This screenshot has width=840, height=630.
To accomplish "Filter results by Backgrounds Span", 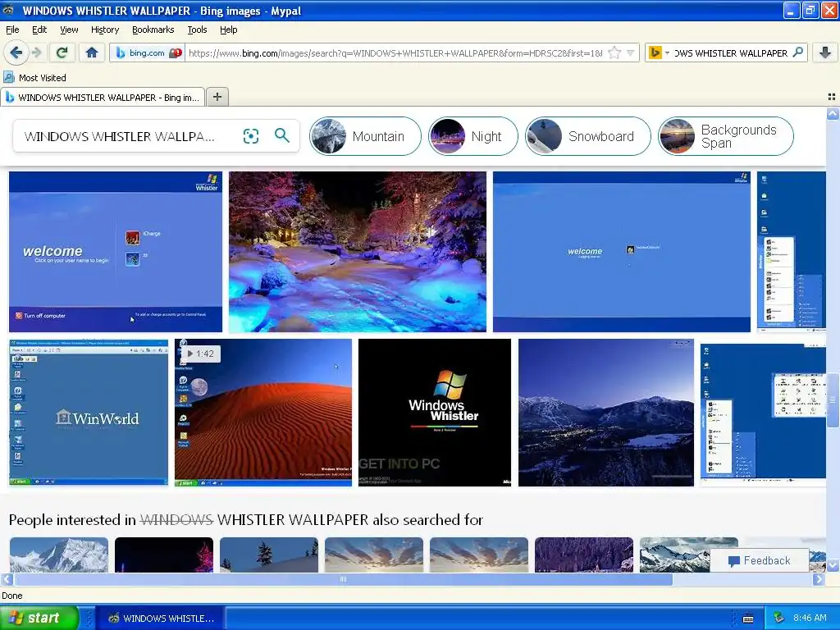I will [725, 136].
